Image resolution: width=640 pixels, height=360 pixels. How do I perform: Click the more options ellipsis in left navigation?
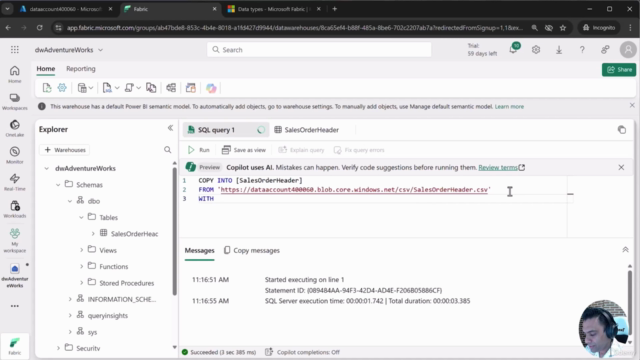15,306
